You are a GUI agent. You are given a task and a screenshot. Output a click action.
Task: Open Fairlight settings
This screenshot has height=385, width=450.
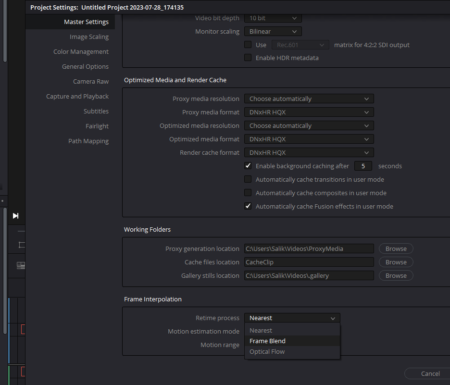97,126
